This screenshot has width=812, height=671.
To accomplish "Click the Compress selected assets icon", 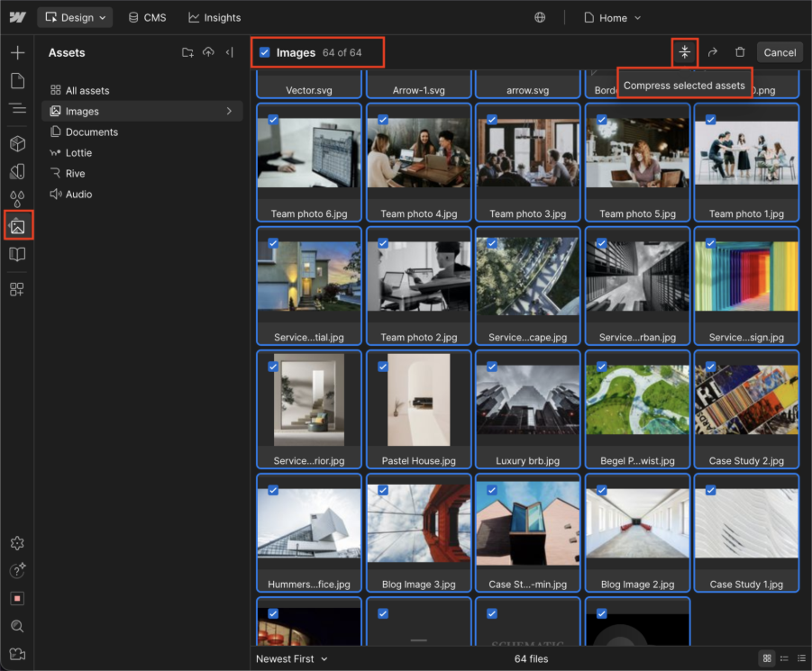I will 685,52.
